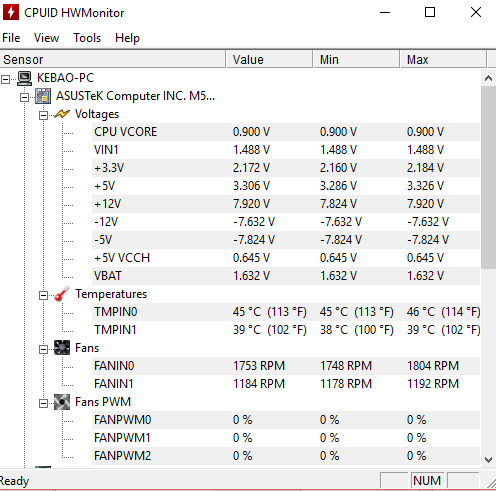Click the Fans group fan icon
The width and height of the screenshot is (496, 491).
(62, 348)
